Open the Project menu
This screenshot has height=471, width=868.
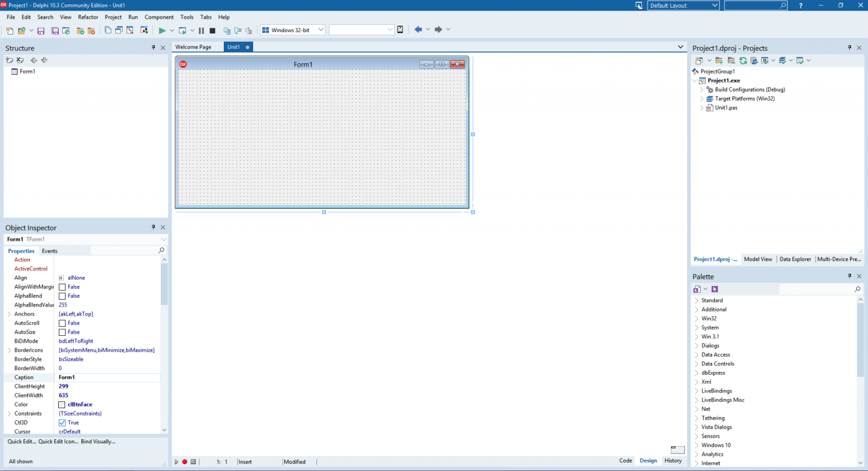pyautogui.click(x=113, y=17)
